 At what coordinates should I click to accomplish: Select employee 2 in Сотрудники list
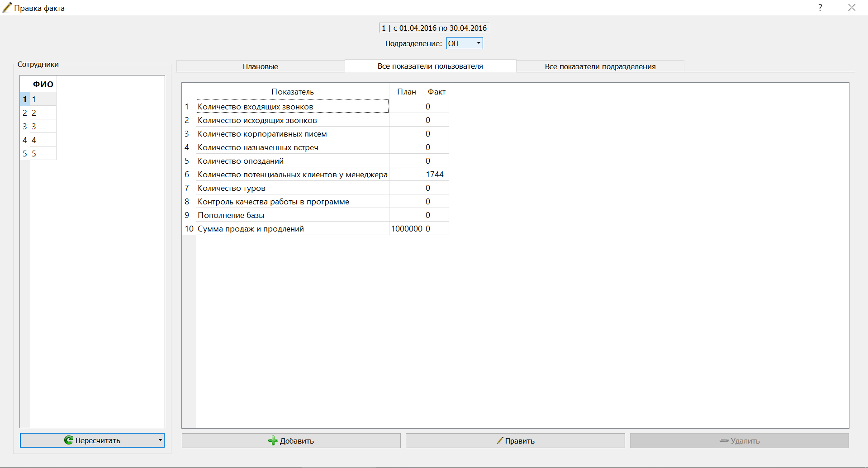(43, 113)
